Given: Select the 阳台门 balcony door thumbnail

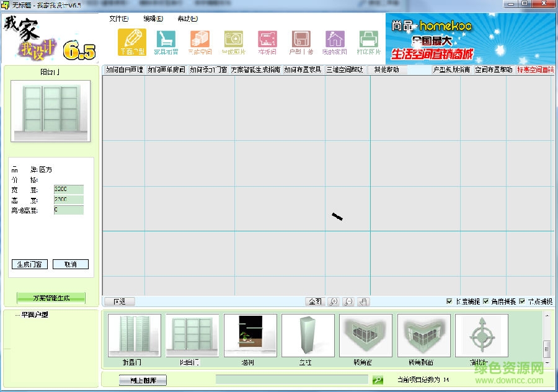Looking at the screenshot, I should (192, 335).
